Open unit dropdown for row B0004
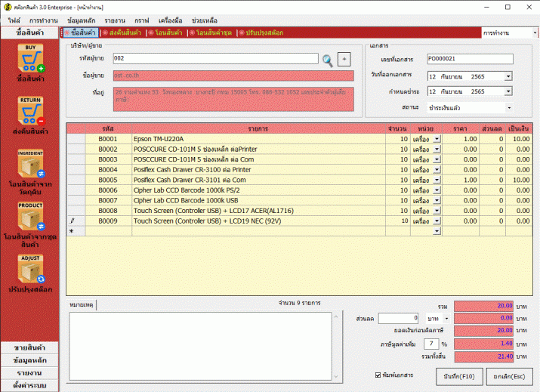The height and width of the screenshot is (392, 540). coord(437,169)
